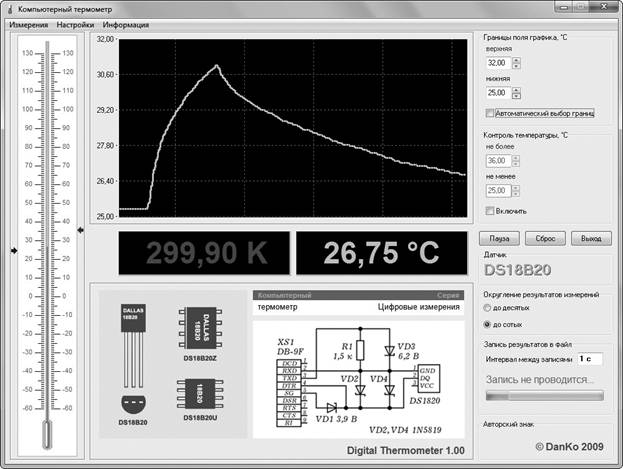This screenshot has width=623, height=469.
Task: Click the DS18B20U chip image
Action: point(200,394)
